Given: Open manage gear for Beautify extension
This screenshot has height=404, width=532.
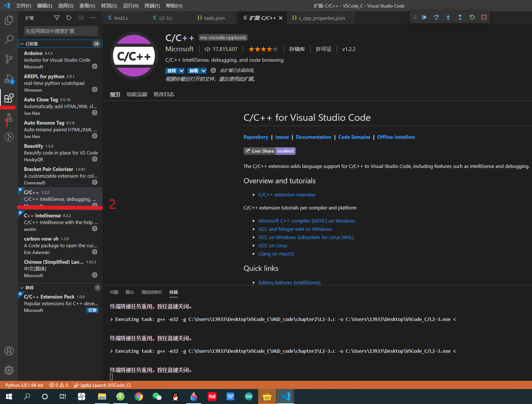Looking at the screenshot, I should (95, 159).
